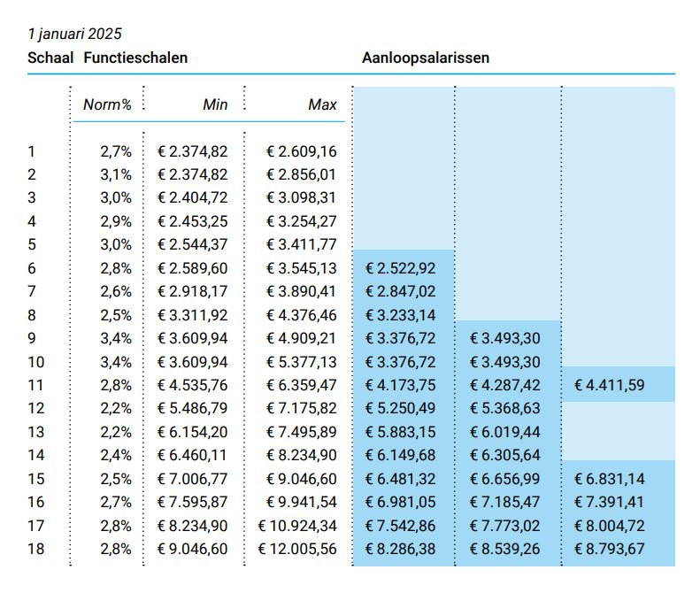Select the min salary € 7.006,77
The width and height of the screenshot is (700, 593).
192,478
